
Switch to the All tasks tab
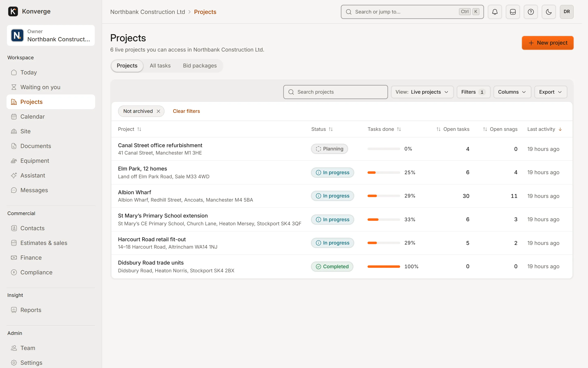click(x=160, y=66)
